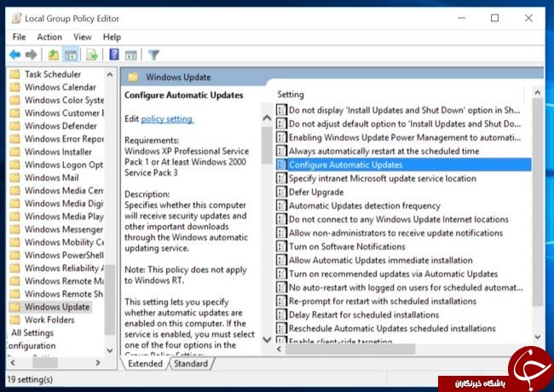Switch to the Extended tab
The height and width of the screenshot is (392, 554).
click(x=145, y=363)
